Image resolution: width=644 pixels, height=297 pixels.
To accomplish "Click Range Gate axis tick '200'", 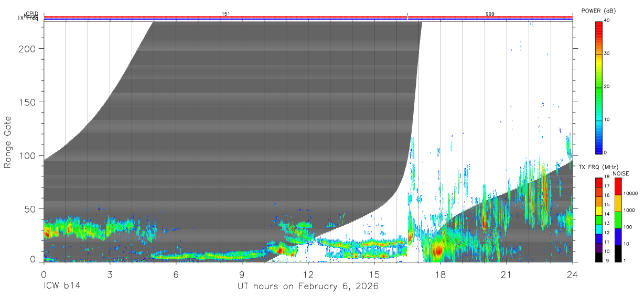I will point(28,49).
